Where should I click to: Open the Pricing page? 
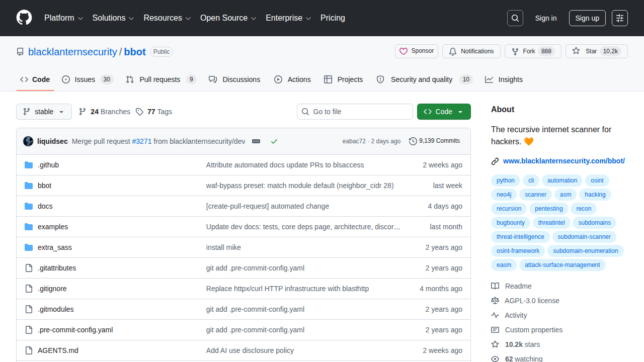(333, 18)
